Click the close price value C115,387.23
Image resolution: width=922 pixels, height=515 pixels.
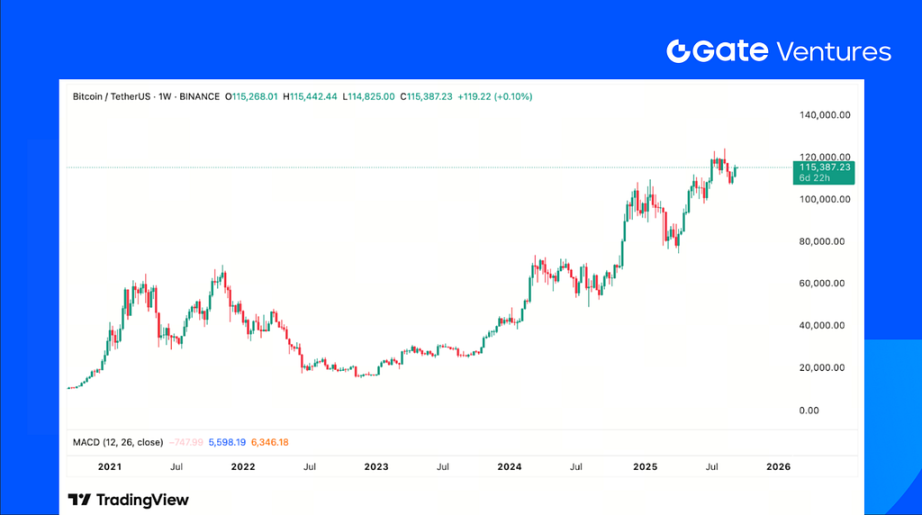click(x=426, y=97)
